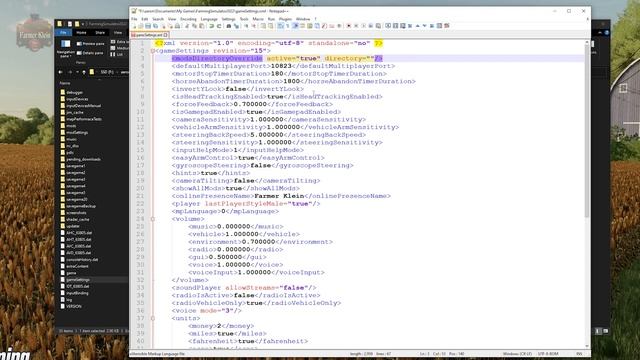Image resolution: width=640 pixels, height=360 pixels.
Task: Click the Start Recording macro icon
Action: (x=349, y=26)
